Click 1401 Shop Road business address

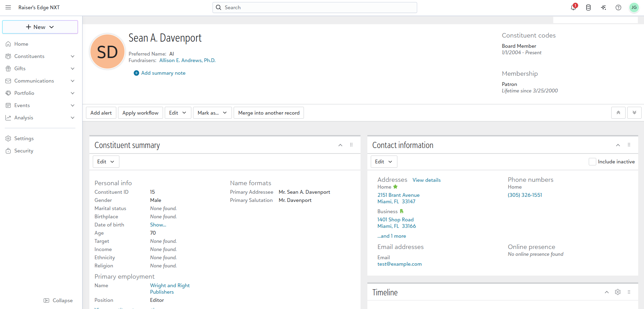397,223
